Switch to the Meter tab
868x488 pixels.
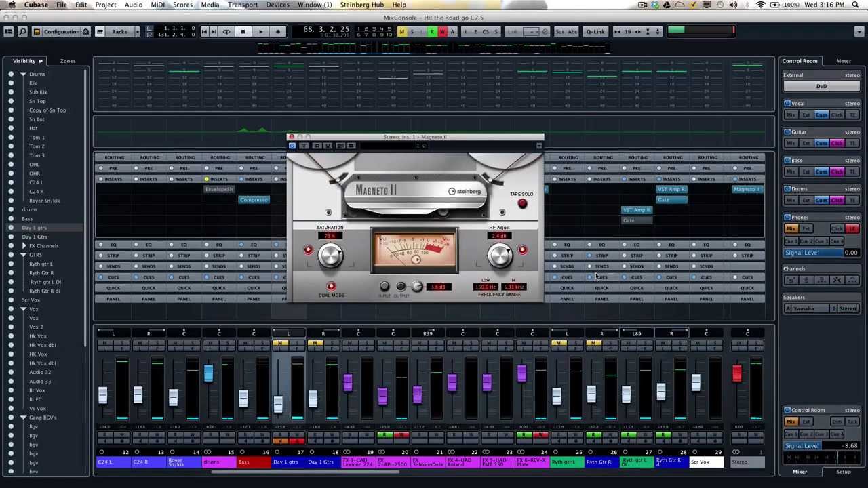(x=844, y=61)
